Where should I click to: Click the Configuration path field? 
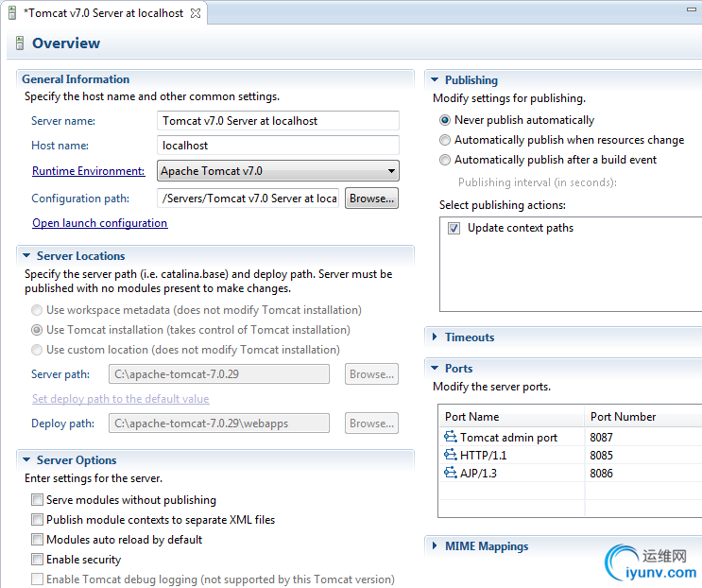[x=248, y=198]
